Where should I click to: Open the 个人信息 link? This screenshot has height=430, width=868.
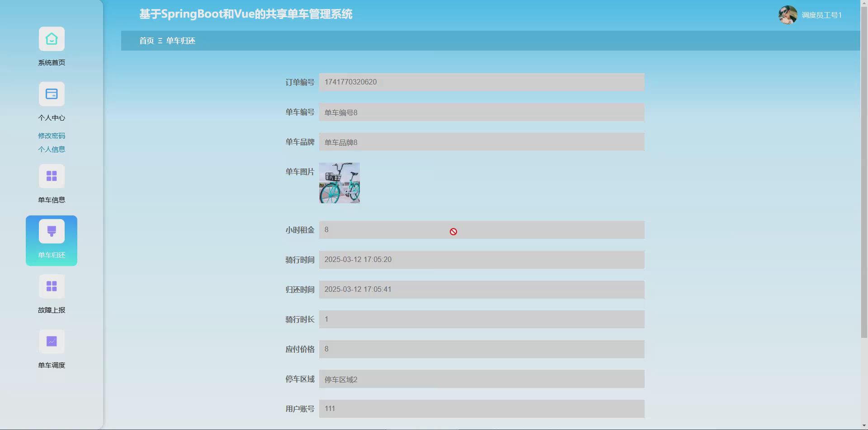tap(51, 149)
